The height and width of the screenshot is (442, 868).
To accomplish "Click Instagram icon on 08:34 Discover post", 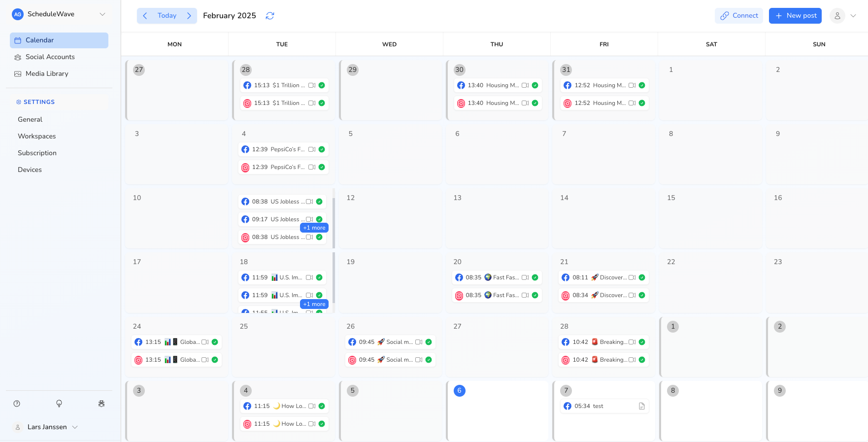I will pyautogui.click(x=566, y=296).
